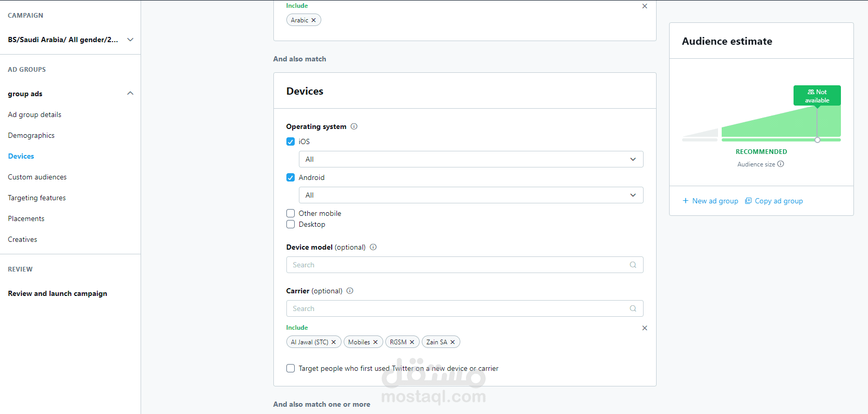Click the Not available audience badge

point(817,96)
